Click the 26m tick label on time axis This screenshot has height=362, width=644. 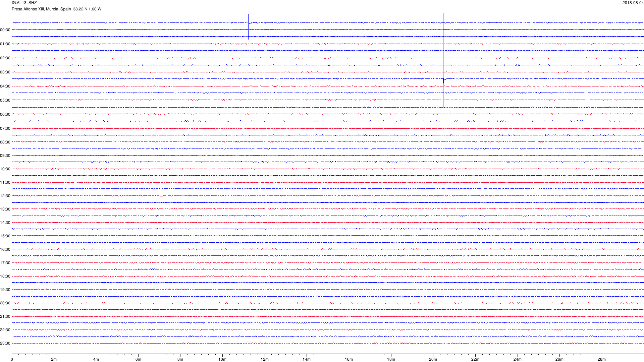point(559,359)
